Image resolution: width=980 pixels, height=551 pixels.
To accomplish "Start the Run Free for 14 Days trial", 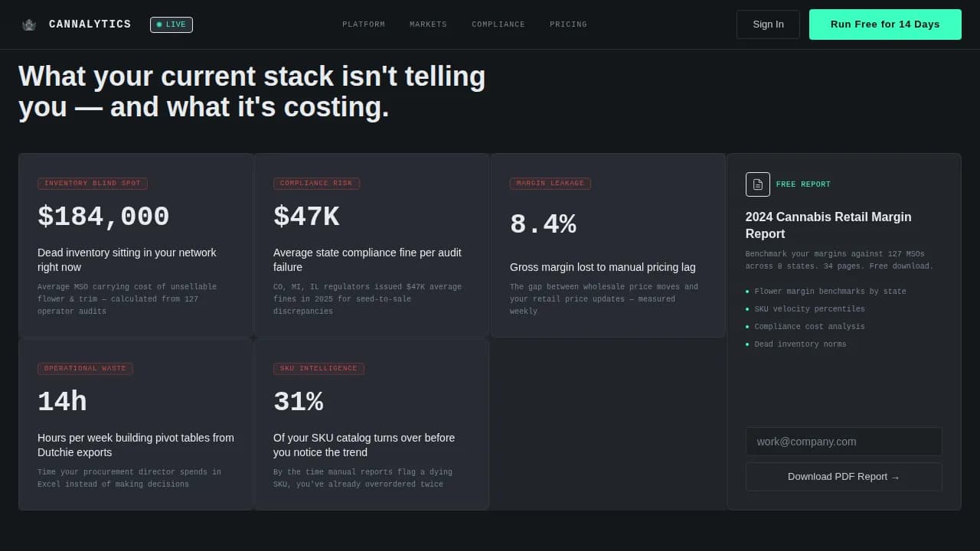I will tap(885, 24).
